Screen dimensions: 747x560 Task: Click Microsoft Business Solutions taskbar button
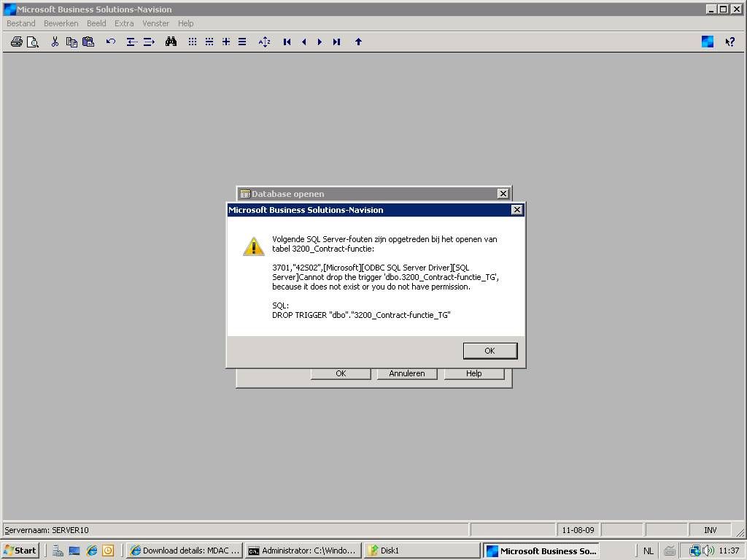541,551
